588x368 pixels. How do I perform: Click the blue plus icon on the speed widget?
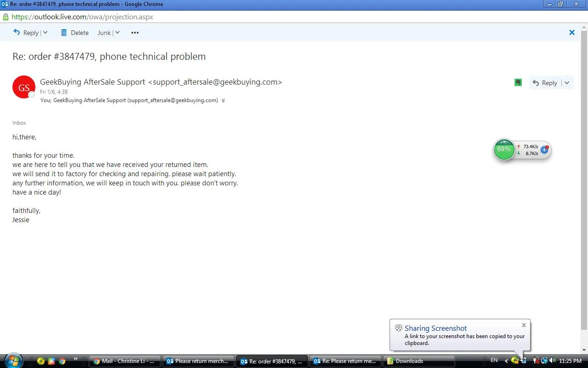pos(544,149)
